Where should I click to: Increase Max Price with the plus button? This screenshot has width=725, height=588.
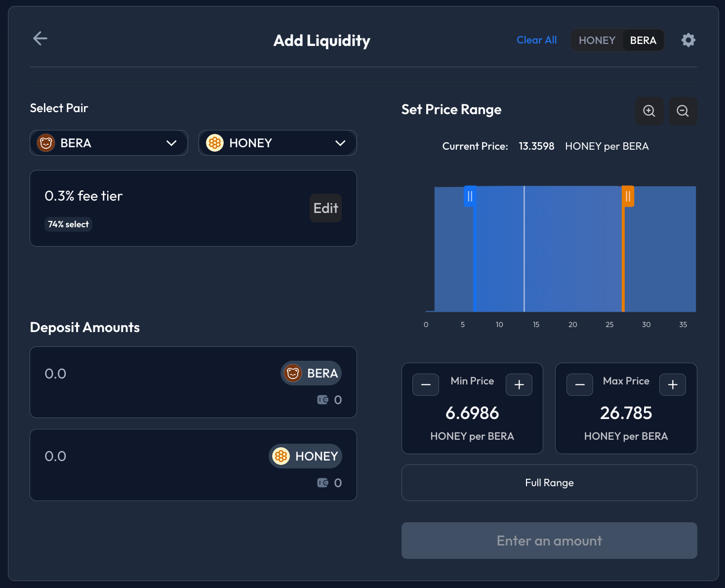tap(673, 385)
